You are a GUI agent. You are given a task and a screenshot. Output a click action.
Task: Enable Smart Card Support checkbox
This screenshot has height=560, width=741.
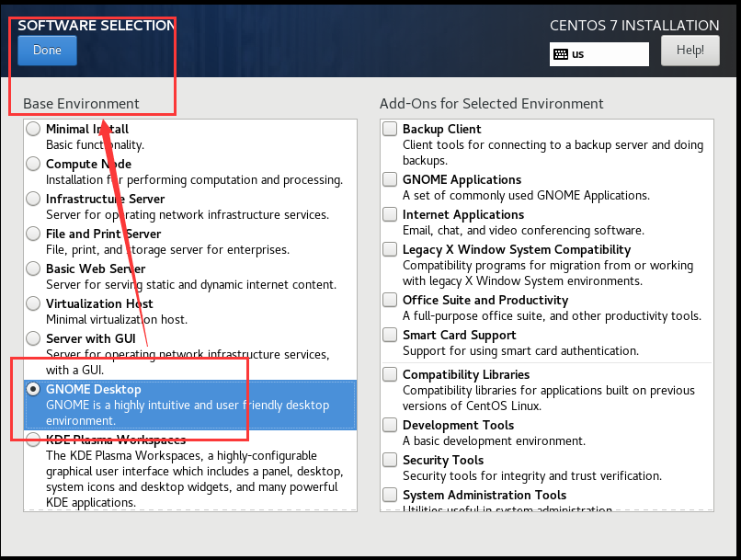click(x=390, y=336)
